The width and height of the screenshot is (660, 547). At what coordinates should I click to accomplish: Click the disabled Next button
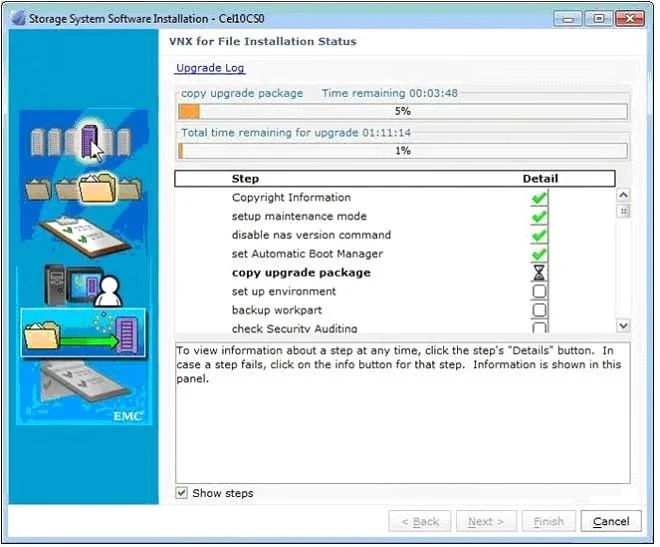click(486, 521)
